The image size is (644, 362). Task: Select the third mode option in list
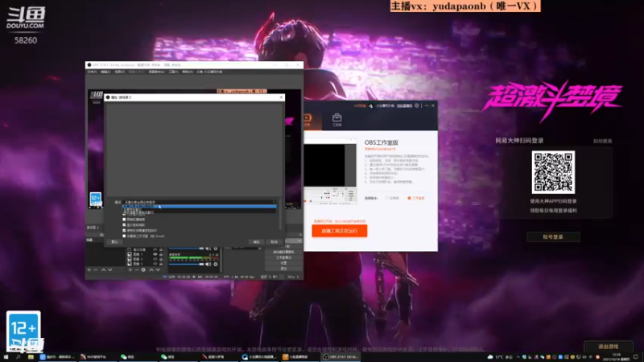[200, 212]
